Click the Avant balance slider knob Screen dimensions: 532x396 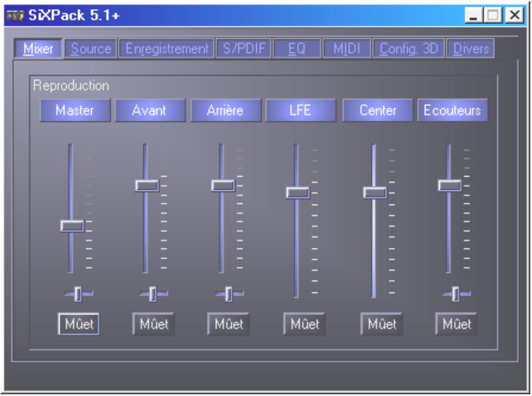152,294
